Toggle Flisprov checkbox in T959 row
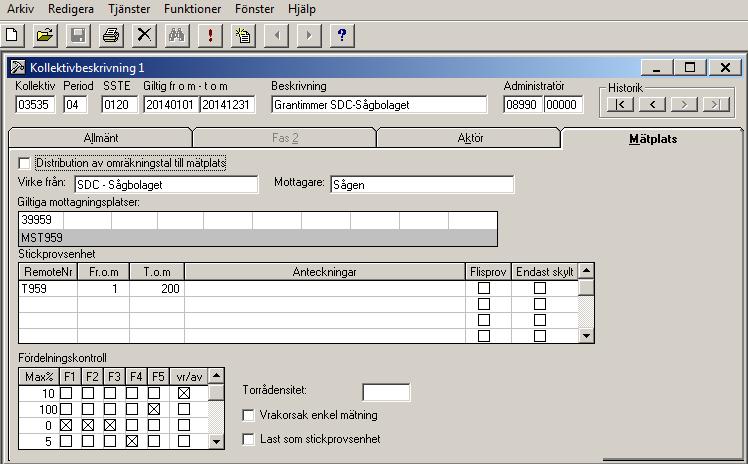The image size is (748, 464). 484,288
